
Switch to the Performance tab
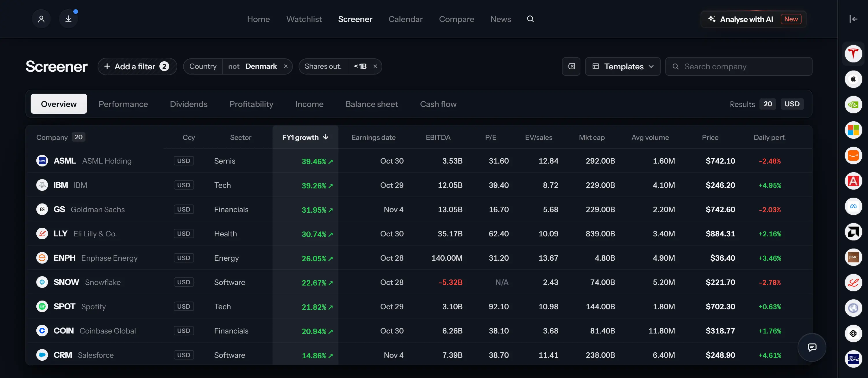[x=123, y=104]
